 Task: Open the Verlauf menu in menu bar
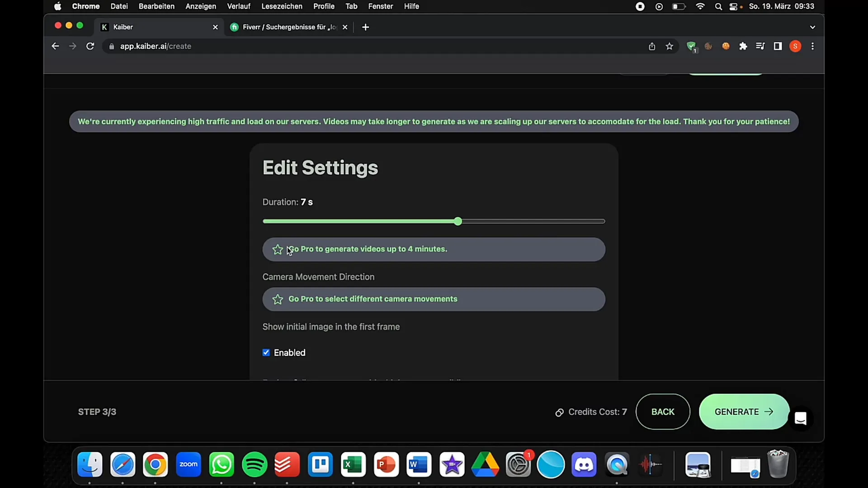[238, 6]
